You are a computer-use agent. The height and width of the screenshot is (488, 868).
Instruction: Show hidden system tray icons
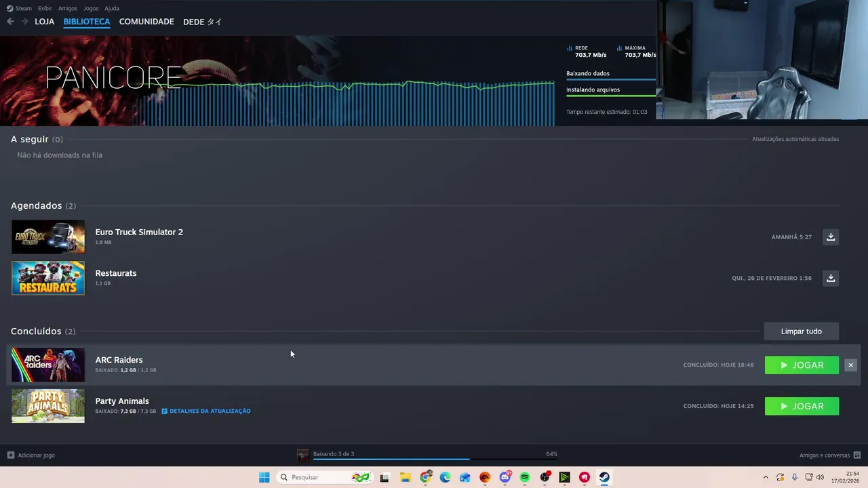[x=766, y=477]
